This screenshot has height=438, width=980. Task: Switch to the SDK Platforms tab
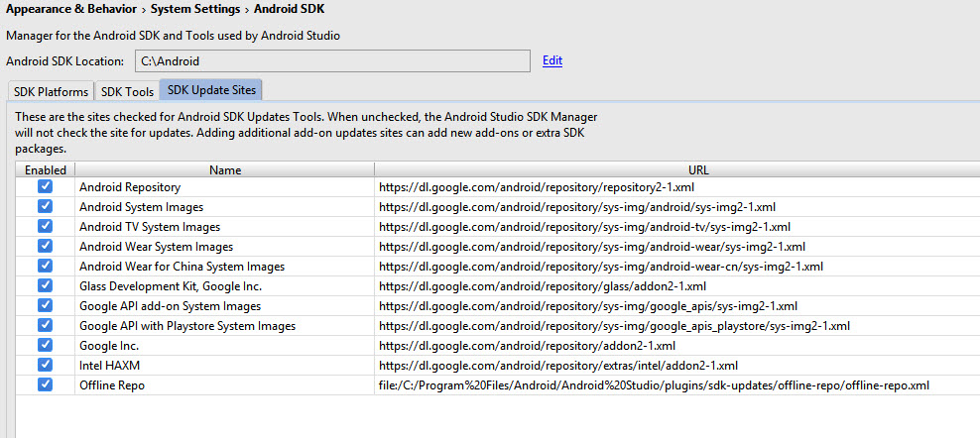click(51, 92)
